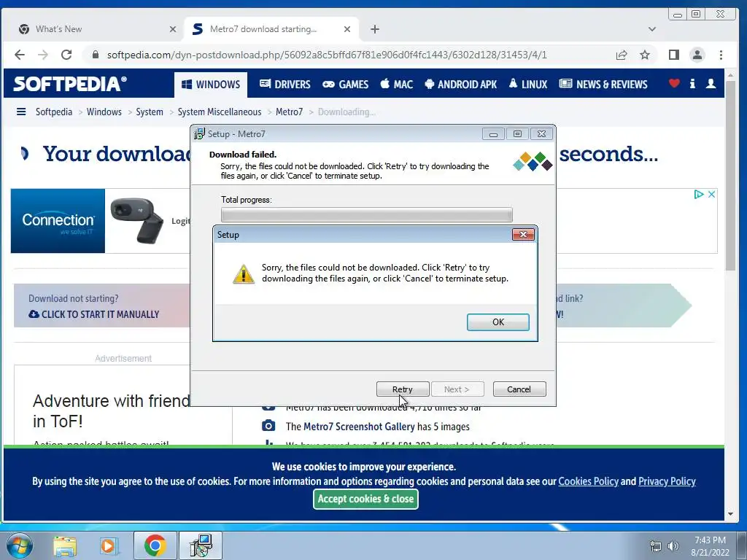The height and width of the screenshot is (560, 747).
Task: Close the What's New tab
Action: coord(173,29)
